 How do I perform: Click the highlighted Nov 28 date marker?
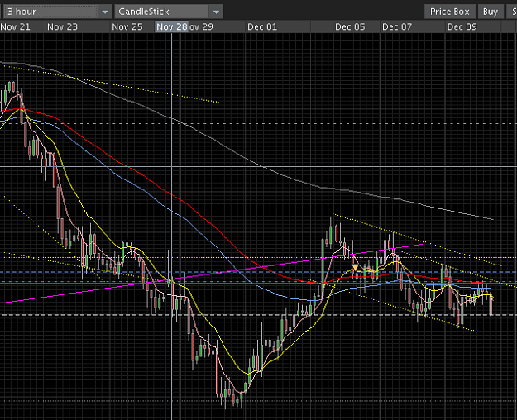tap(172, 26)
